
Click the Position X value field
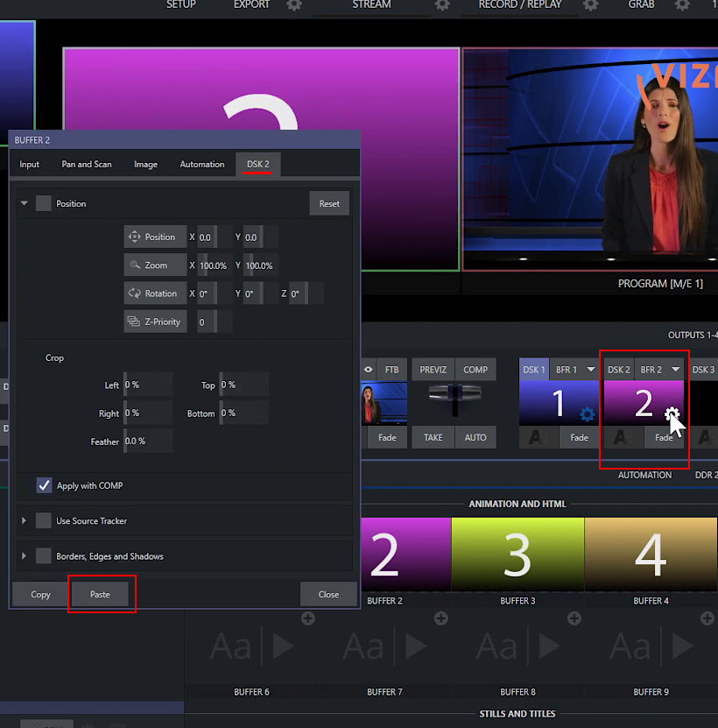pyautogui.click(x=215, y=237)
